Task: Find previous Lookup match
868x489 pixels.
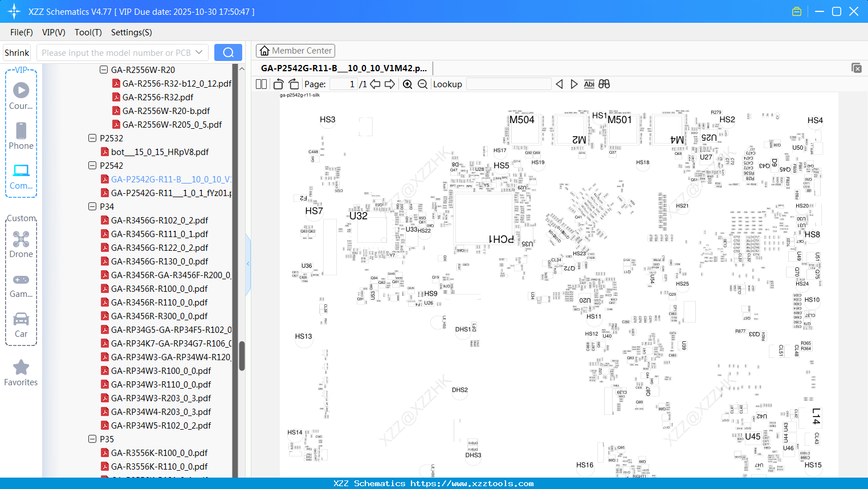Action: pyautogui.click(x=559, y=84)
